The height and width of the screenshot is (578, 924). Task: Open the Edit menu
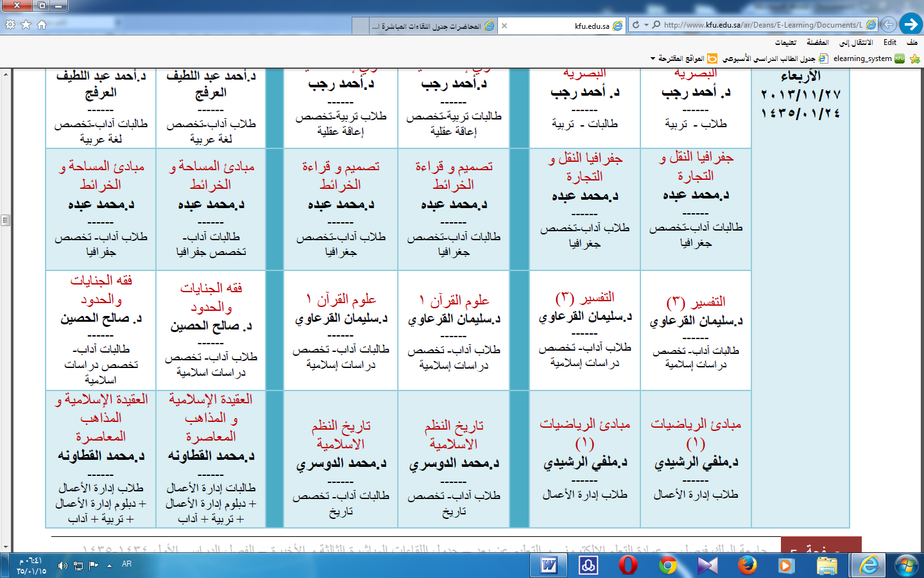890,42
